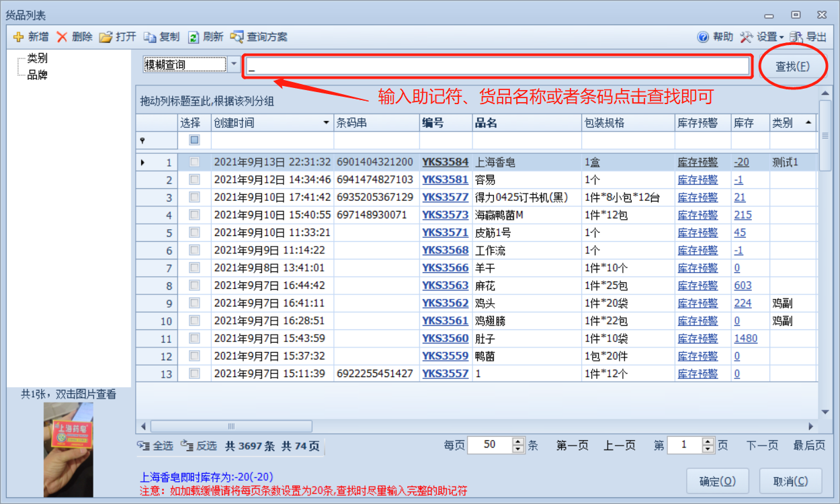Click the grid's scroll-down arrow
The image size is (840, 504).
825,412
